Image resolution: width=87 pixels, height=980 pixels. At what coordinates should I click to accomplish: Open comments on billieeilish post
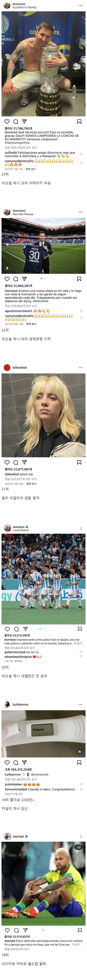coord(16,462)
